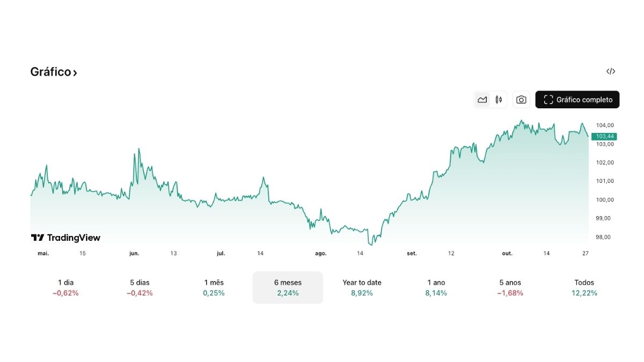
Task: Select the area chart style icon
Action: (x=482, y=99)
